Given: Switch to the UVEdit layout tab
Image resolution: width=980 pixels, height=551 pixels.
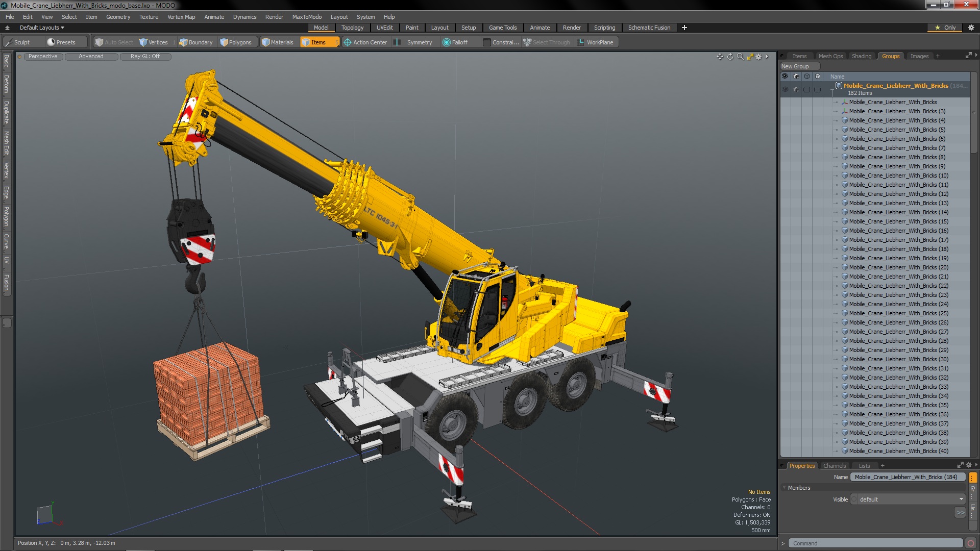Looking at the screenshot, I should (384, 28).
